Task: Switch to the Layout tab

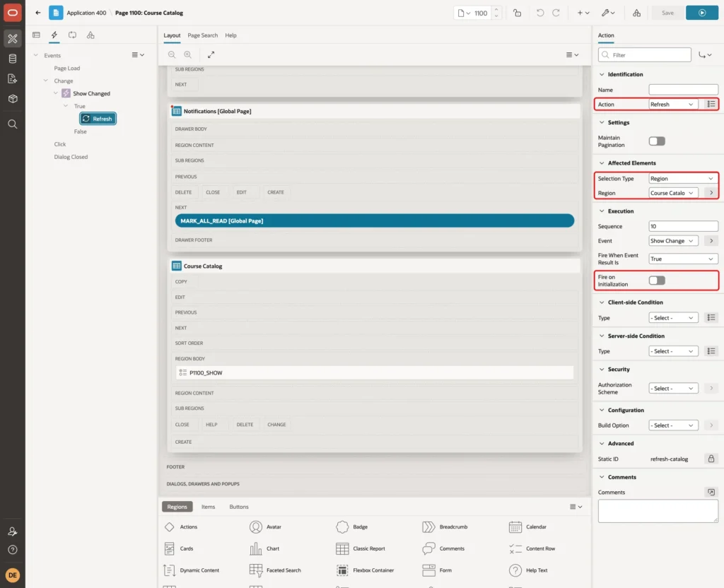Action: pos(172,35)
